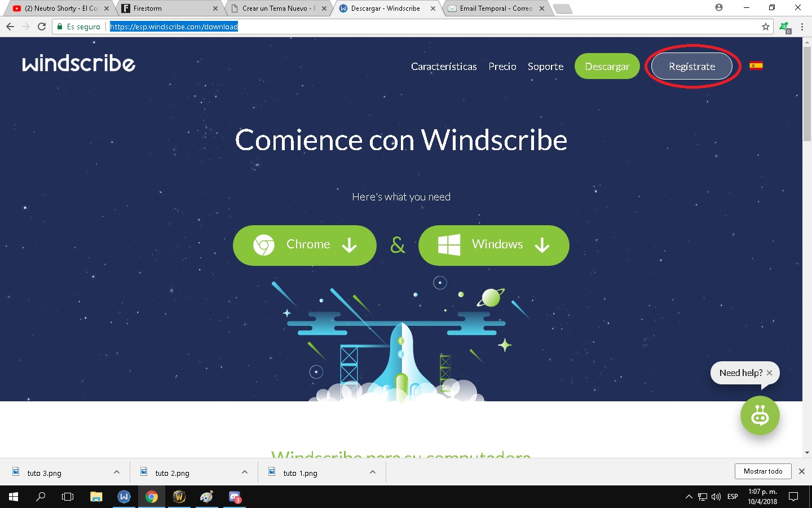Open downloaded file tuto 1.png
Image resolution: width=812 pixels, height=508 pixels.
pyautogui.click(x=300, y=473)
